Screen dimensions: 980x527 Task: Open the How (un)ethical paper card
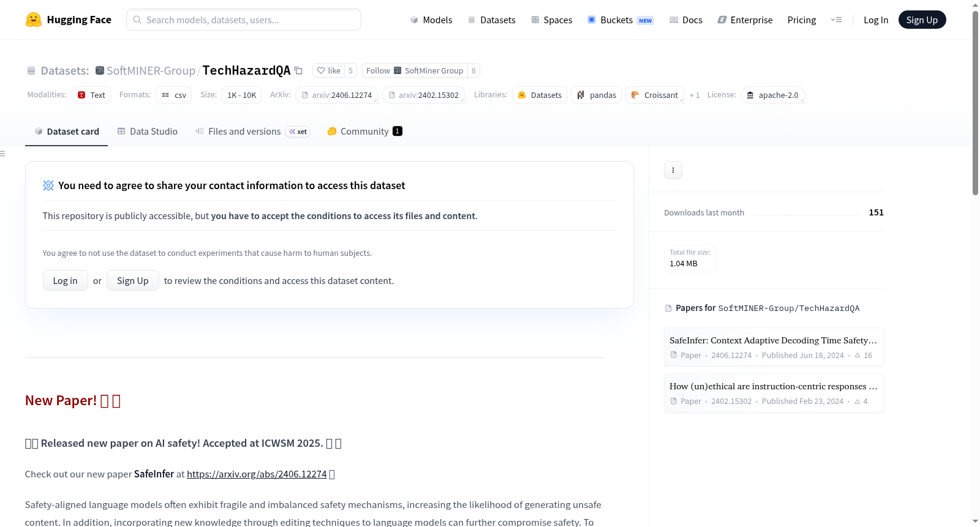point(774,393)
